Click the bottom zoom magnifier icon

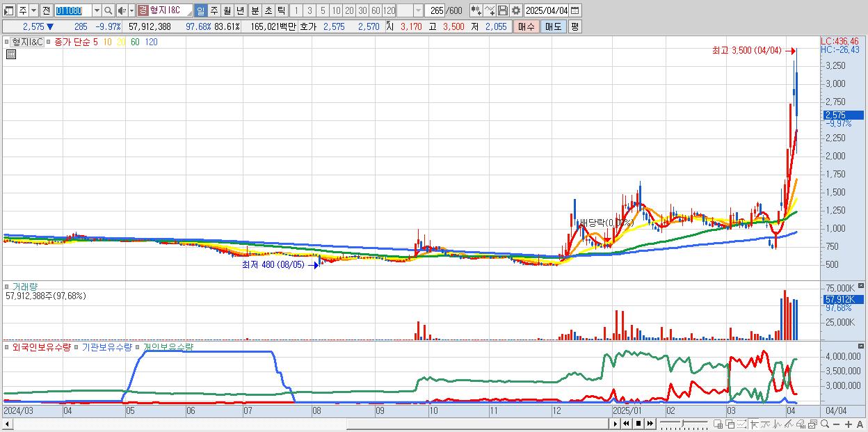coord(825,424)
